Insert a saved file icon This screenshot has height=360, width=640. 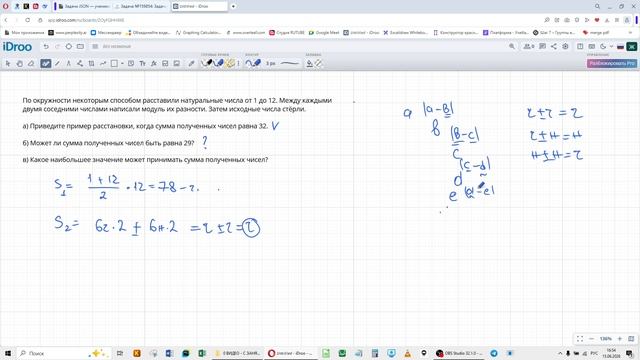165,63
